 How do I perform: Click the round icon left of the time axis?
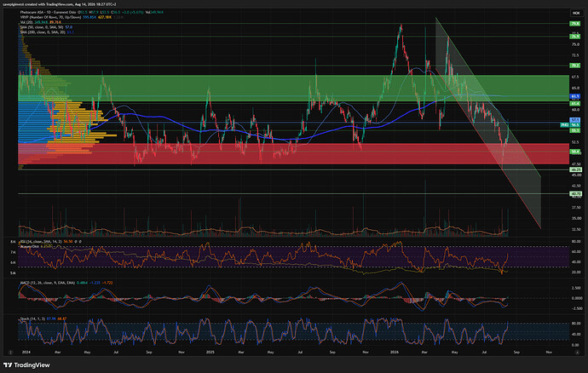(10, 353)
